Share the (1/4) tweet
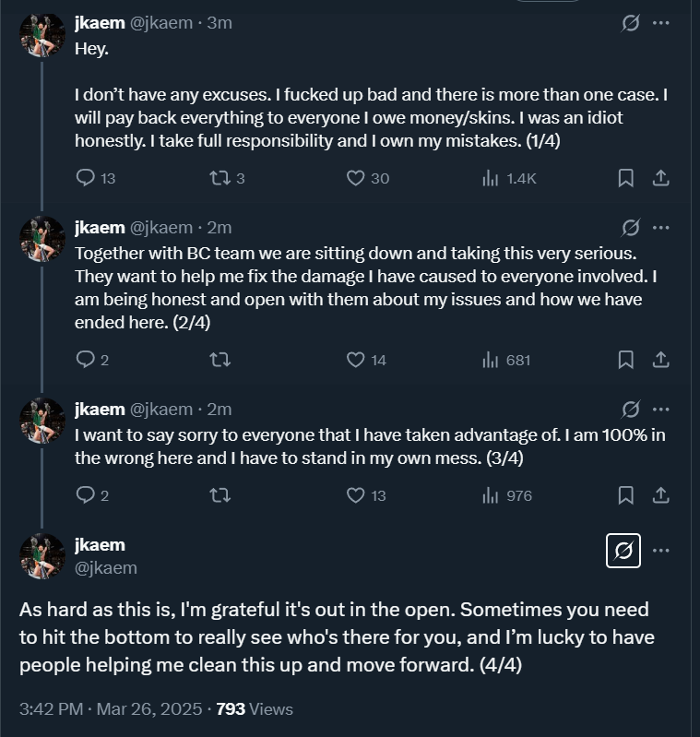This screenshot has height=737, width=700. tap(660, 178)
